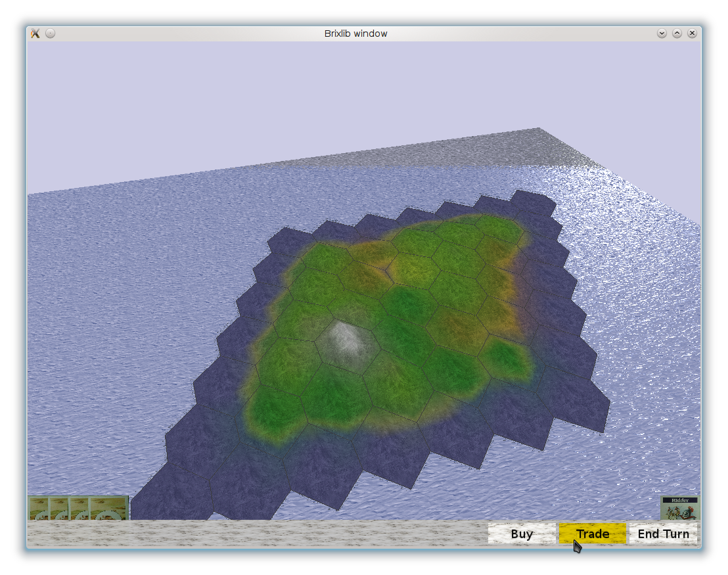Screen dimensions: 728x575
Task: Open the window menu via X icon
Action: point(35,34)
